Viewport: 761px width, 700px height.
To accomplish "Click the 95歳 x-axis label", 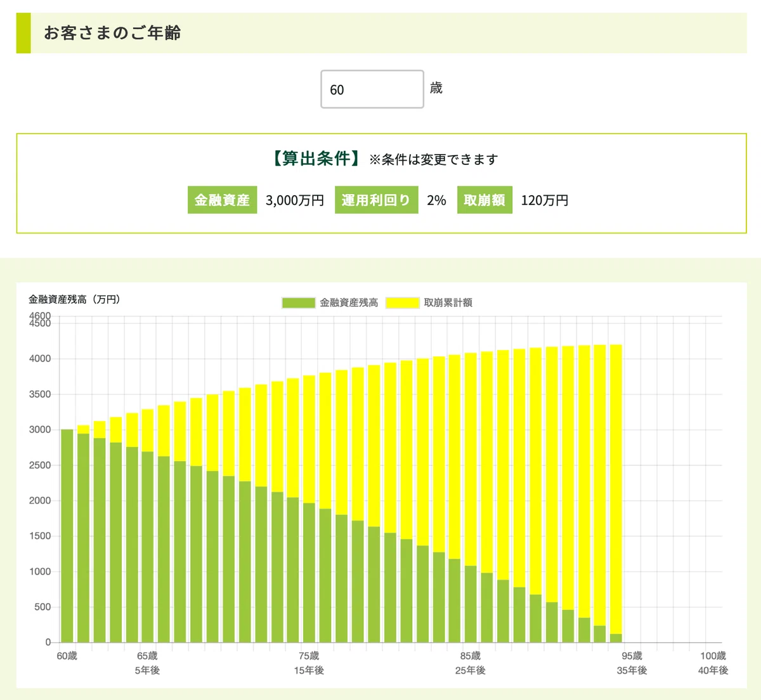I will (x=632, y=656).
